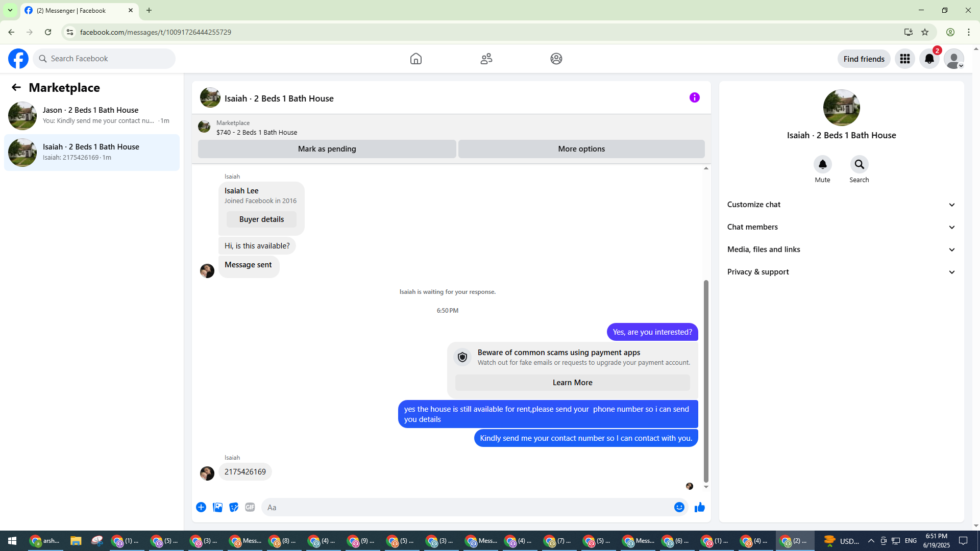This screenshot has height=551, width=980.
Task: Click More options button
Action: click(581, 149)
